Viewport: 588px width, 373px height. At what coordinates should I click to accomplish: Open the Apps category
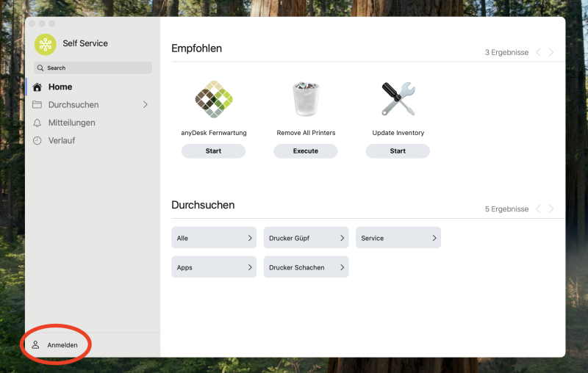tap(214, 267)
